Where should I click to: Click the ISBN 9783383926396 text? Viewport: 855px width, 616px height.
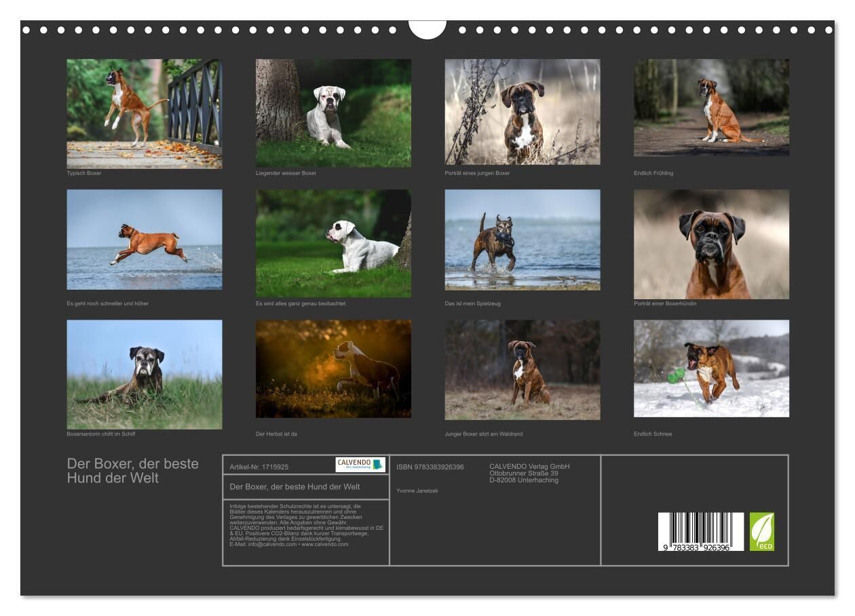430,467
